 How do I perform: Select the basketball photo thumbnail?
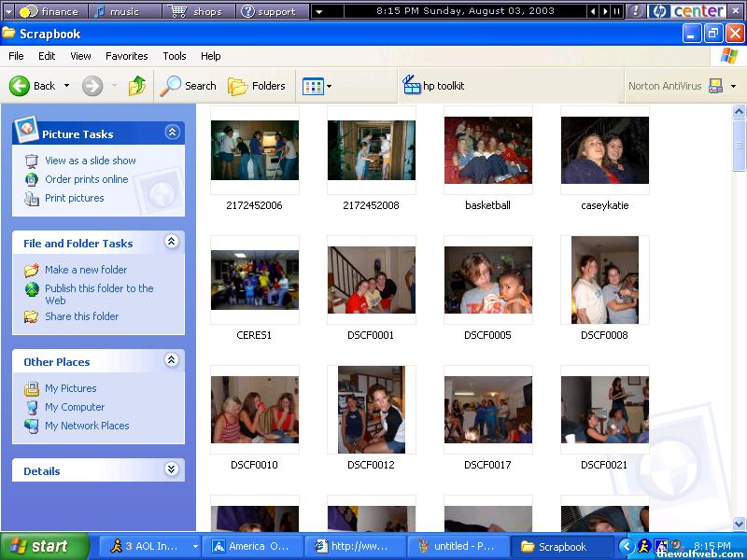pyautogui.click(x=487, y=149)
